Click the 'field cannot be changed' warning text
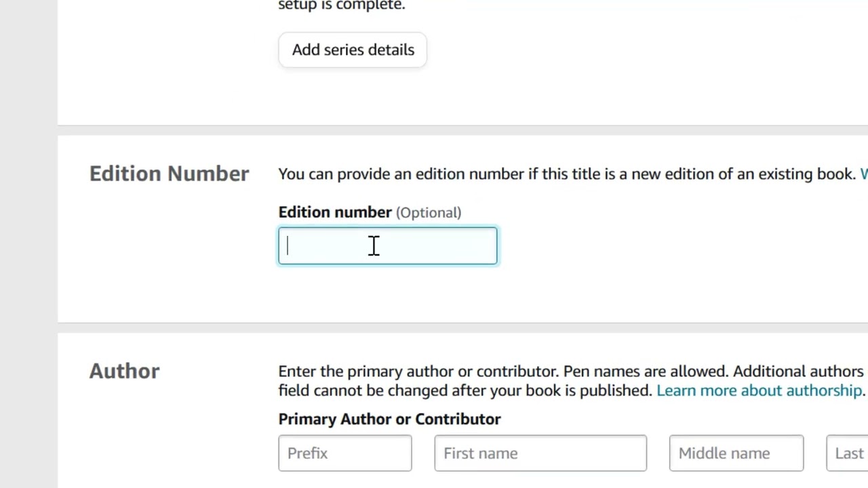Viewport: 868px width, 488px height. coord(407,390)
